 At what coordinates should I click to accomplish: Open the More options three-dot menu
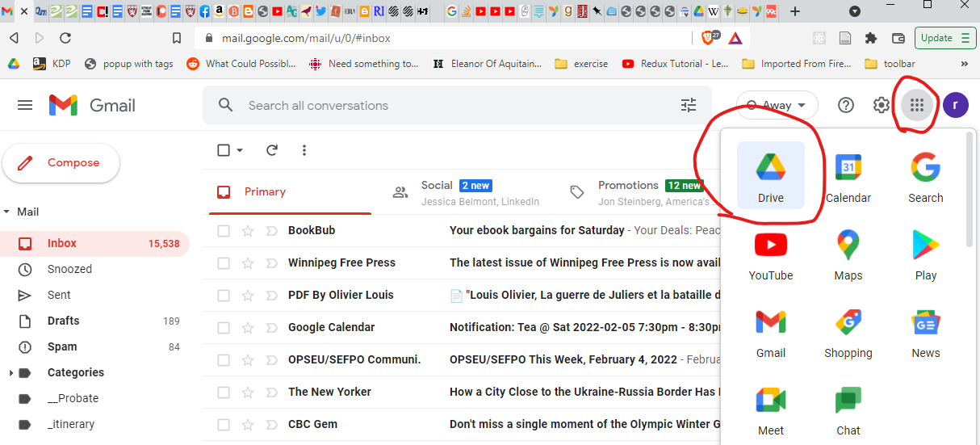tap(304, 150)
